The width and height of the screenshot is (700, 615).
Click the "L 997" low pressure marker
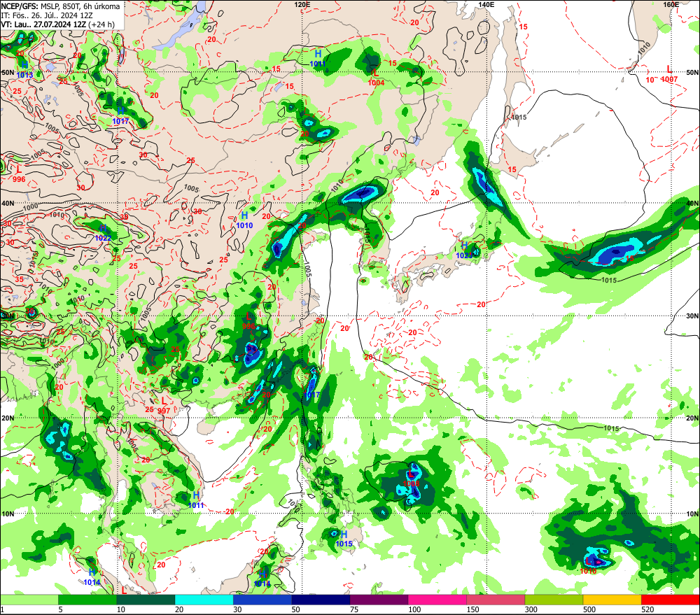pos(164,406)
